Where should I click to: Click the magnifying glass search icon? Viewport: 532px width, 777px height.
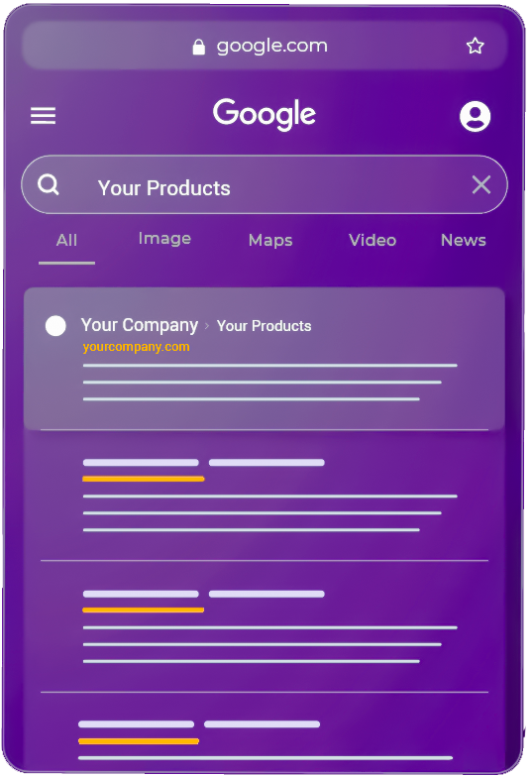pos(49,184)
